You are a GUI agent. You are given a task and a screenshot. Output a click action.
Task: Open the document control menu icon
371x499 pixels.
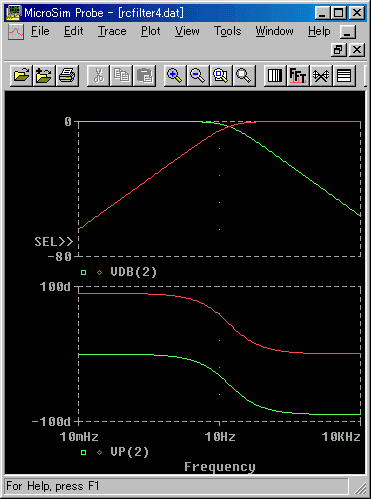(16, 32)
